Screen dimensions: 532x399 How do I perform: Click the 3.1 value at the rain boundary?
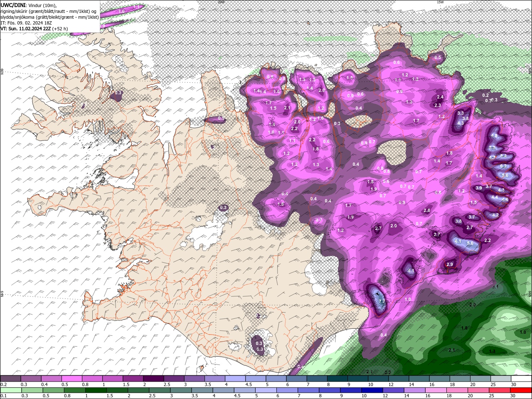(x=495, y=287)
